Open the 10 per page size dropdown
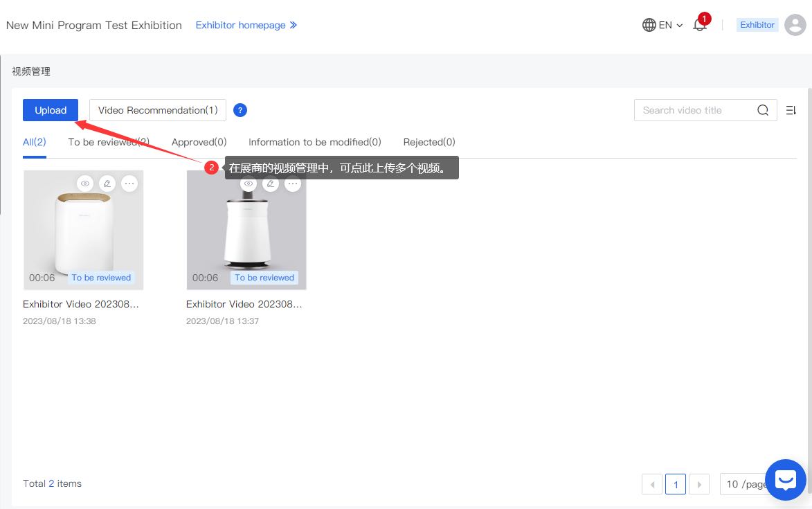Image resolution: width=812 pixels, height=509 pixels. (x=743, y=484)
